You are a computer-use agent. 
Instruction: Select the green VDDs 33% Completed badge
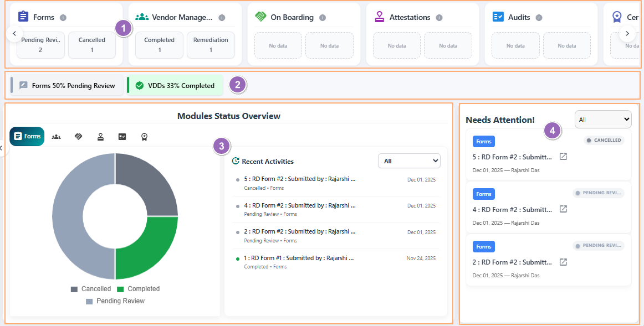click(175, 85)
